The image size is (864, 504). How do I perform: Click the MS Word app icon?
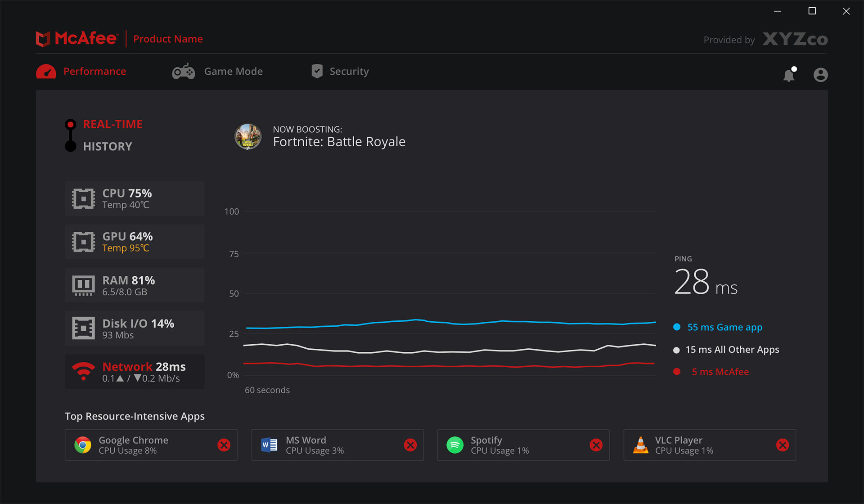point(269,445)
